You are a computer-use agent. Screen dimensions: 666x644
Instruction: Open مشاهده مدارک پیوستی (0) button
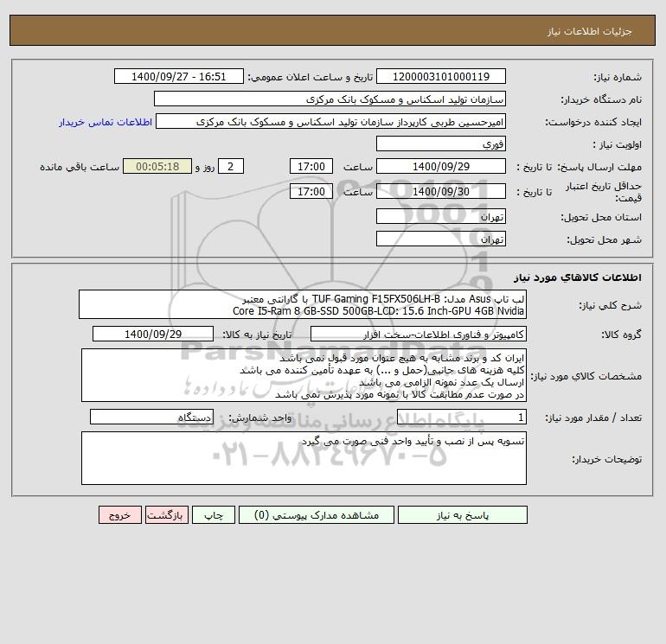point(316,515)
